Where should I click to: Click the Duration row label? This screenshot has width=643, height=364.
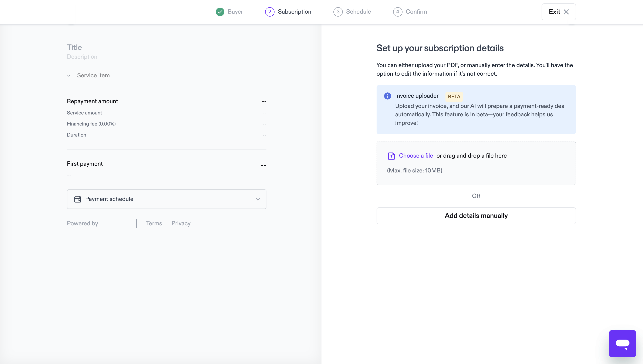76,135
